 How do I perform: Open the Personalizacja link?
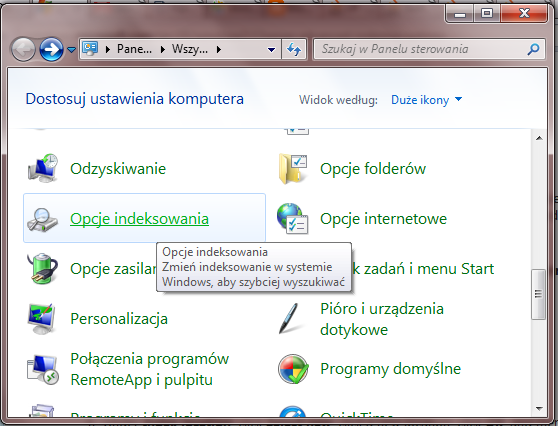[119, 319]
